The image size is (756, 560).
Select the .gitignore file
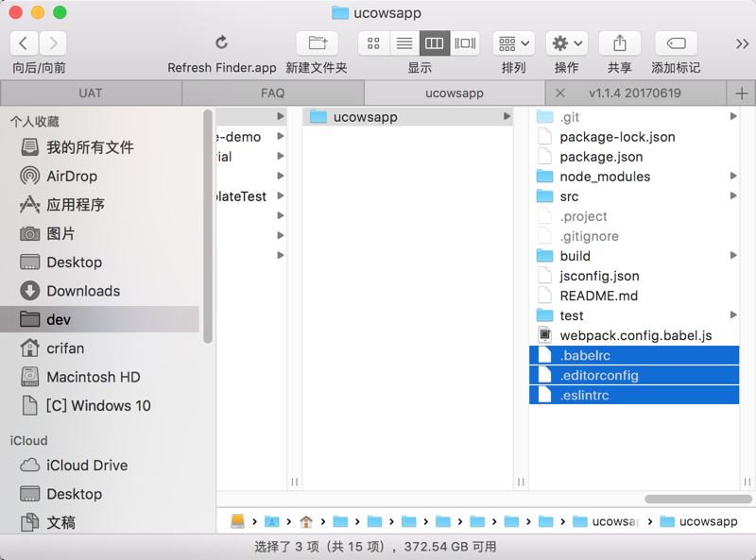[634, 236]
